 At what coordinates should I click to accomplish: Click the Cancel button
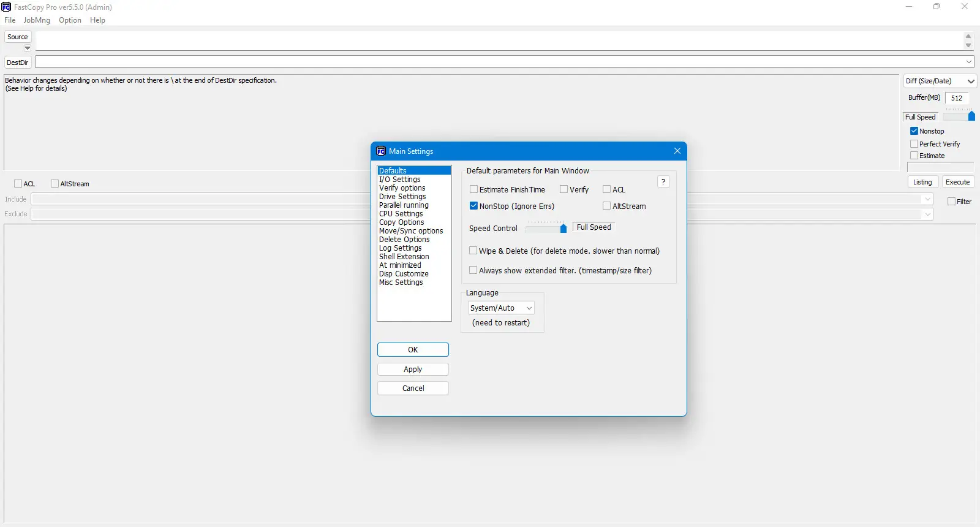[x=413, y=389]
